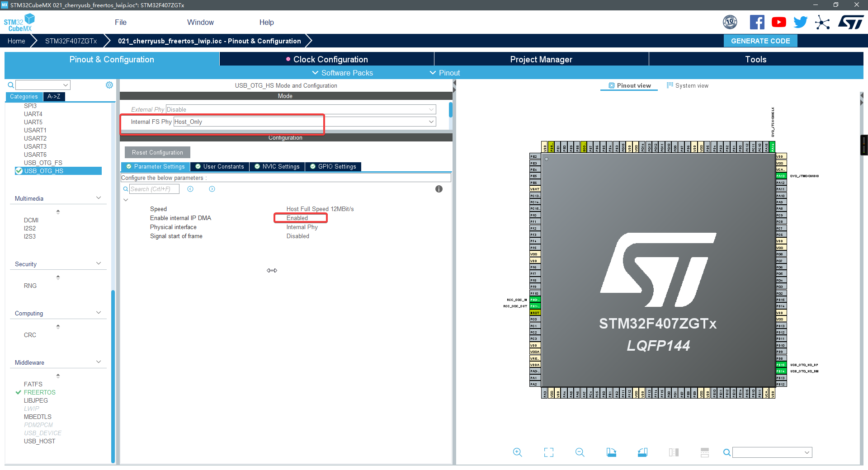Viewport: 868px width, 470px height.
Task: Click the info icon in Parameter Settings panel
Action: click(439, 189)
